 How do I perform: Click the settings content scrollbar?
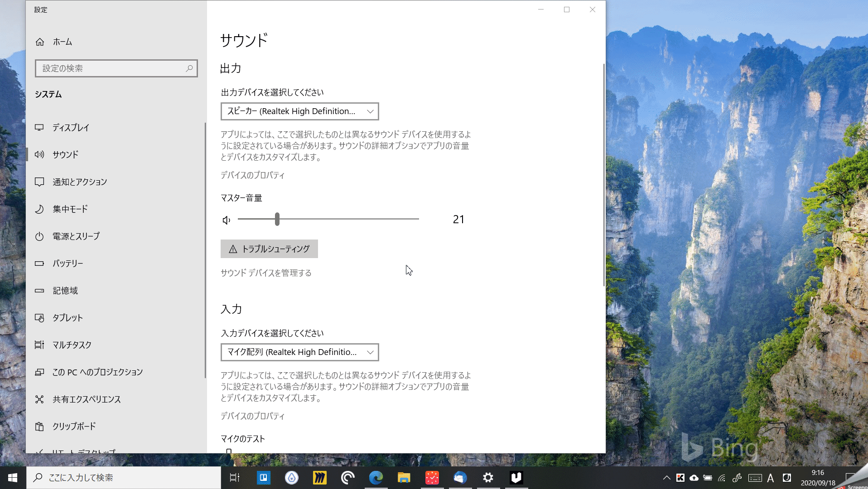(604, 175)
